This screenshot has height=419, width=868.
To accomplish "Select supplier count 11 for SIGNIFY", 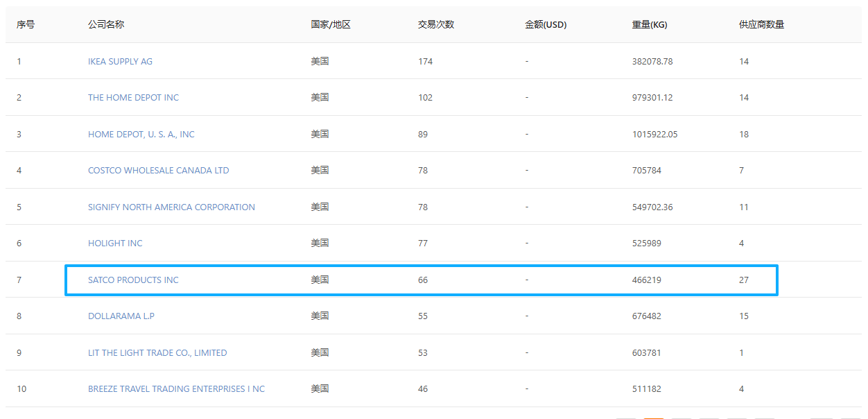I will (744, 207).
